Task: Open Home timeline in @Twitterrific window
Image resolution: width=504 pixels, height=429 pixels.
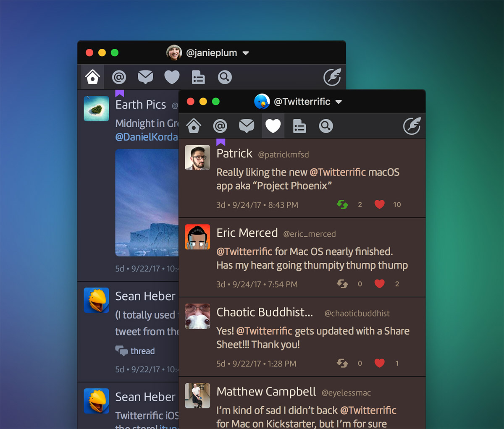Action: click(194, 126)
